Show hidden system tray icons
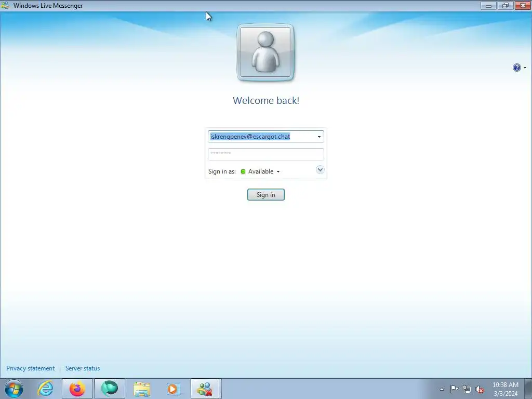Image resolution: width=532 pixels, height=399 pixels. pos(442,389)
